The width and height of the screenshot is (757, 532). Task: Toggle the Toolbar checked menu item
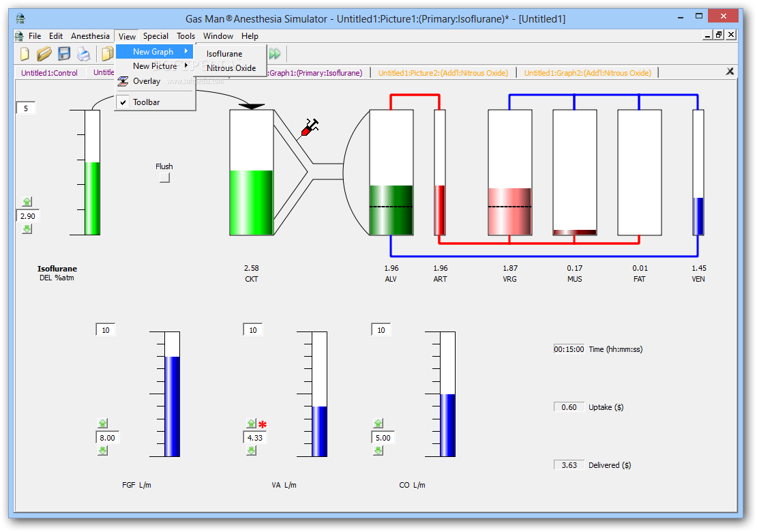[155, 102]
